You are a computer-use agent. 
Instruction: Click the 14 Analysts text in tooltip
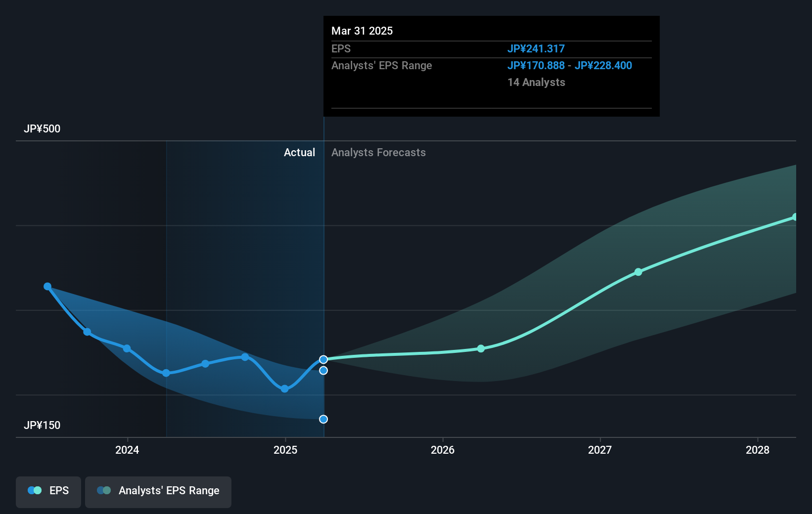pyautogui.click(x=536, y=83)
